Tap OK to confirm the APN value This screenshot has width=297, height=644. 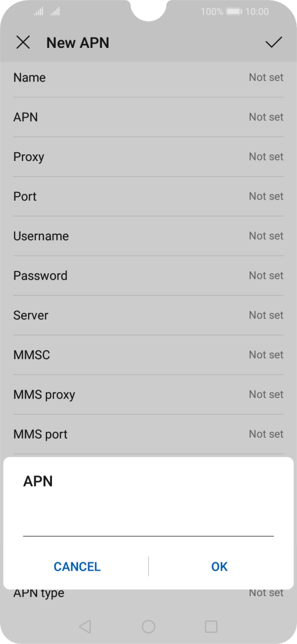click(x=219, y=566)
